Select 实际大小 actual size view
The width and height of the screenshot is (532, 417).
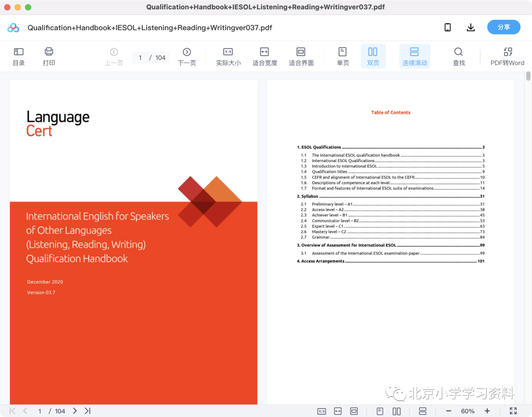(x=228, y=56)
